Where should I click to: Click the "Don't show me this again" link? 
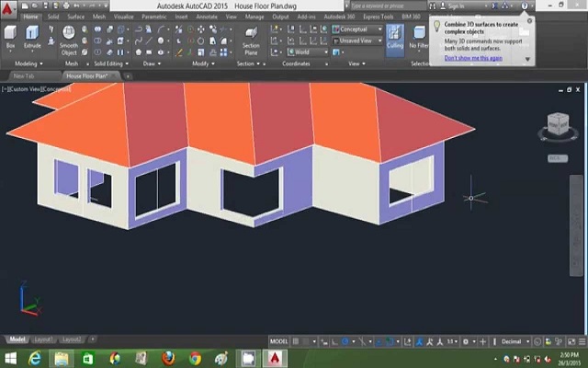(472, 58)
